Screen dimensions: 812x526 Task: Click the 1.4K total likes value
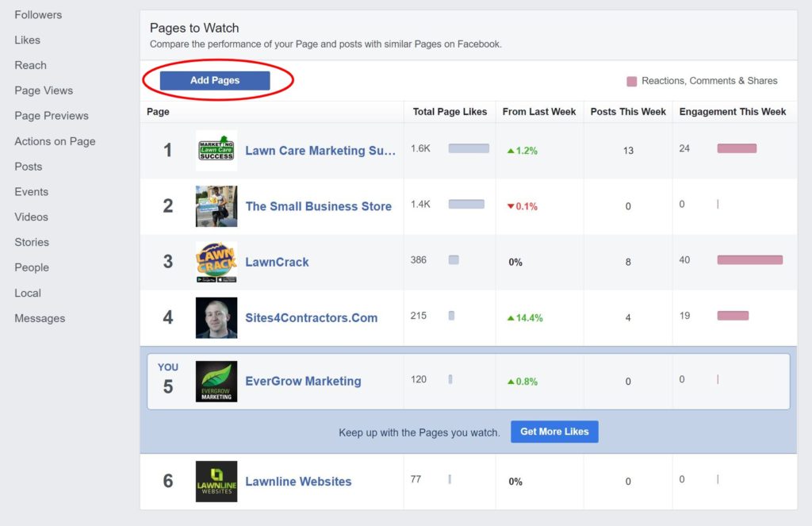pyautogui.click(x=420, y=204)
